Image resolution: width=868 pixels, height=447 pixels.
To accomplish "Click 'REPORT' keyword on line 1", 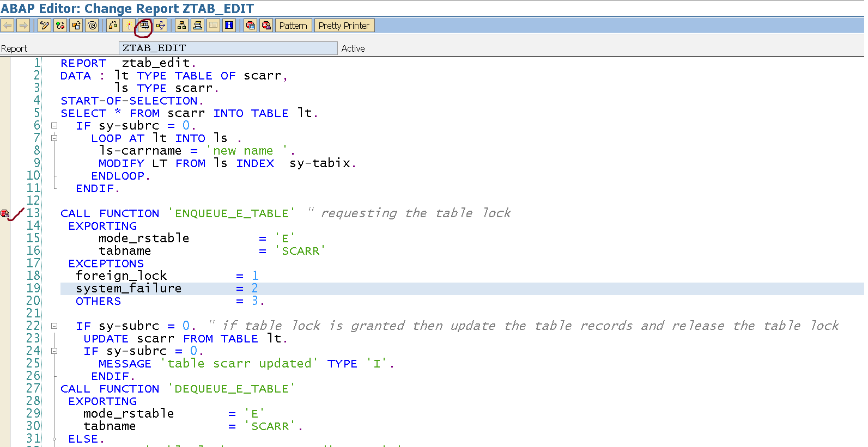I will tap(83, 63).
